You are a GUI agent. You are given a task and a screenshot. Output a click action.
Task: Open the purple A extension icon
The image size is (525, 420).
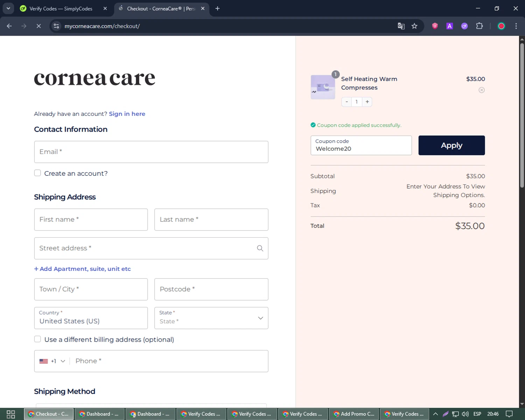[x=450, y=26]
